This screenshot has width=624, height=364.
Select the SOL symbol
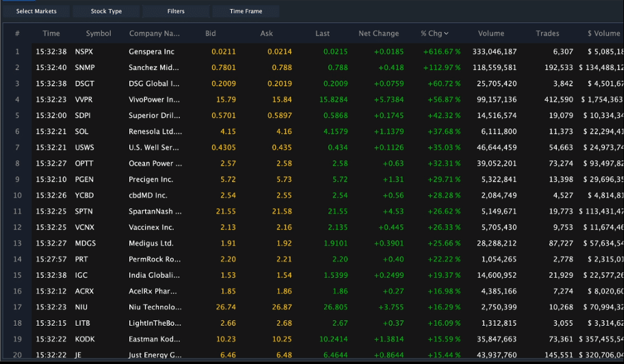pyautogui.click(x=82, y=131)
